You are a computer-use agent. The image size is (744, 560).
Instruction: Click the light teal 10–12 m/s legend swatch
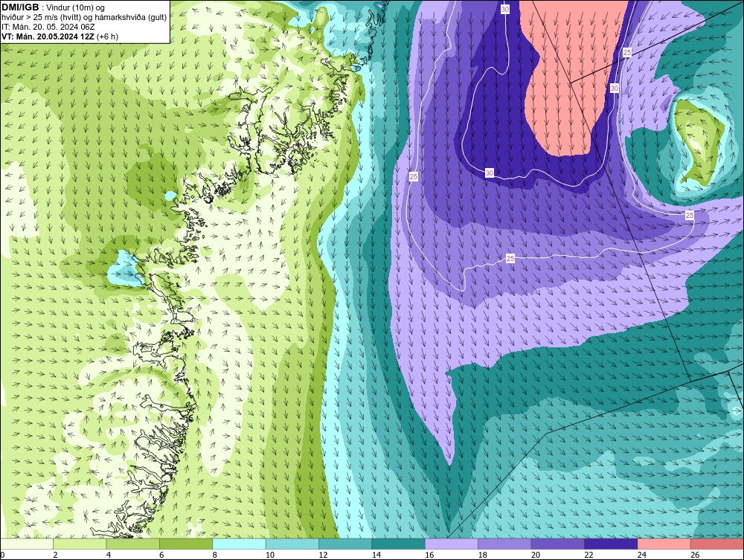pyautogui.click(x=292, y=544)
